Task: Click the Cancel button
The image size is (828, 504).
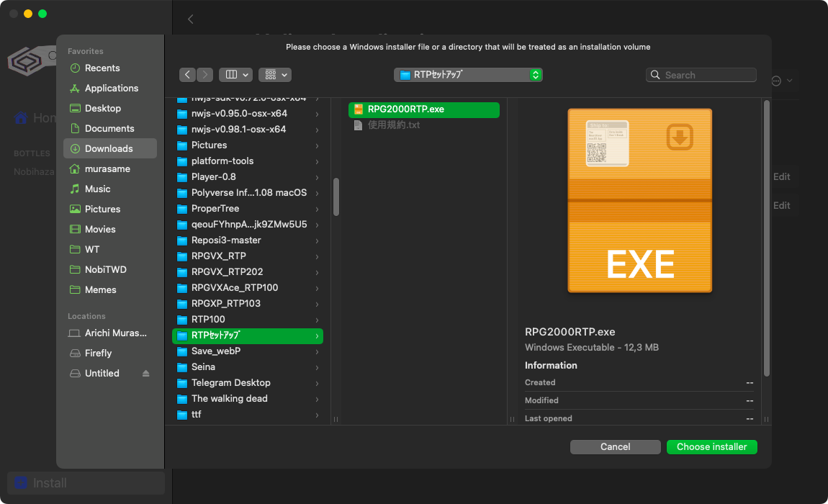Action: pos(615,446)
